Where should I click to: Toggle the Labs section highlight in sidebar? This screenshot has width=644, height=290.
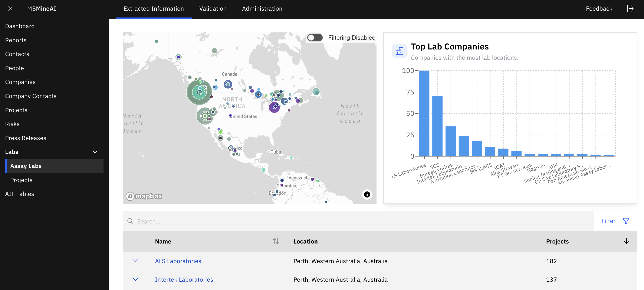pos(11,152)
